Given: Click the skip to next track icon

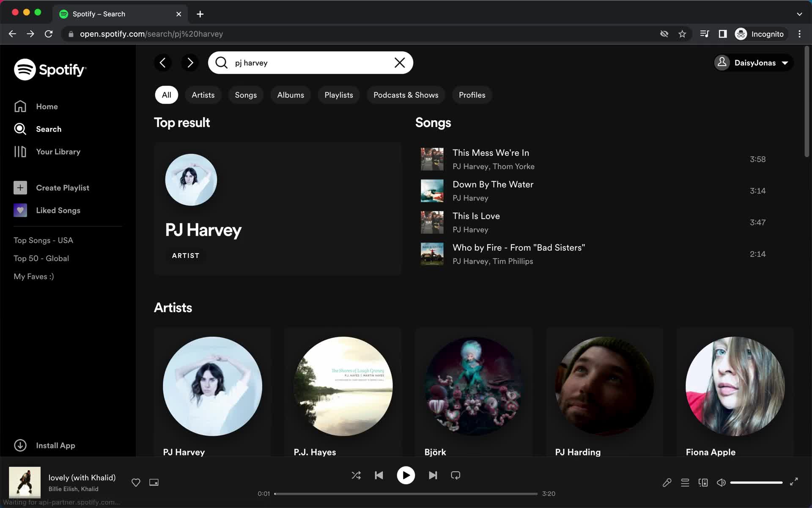Looking at the screenshot, I should [433, 475].
